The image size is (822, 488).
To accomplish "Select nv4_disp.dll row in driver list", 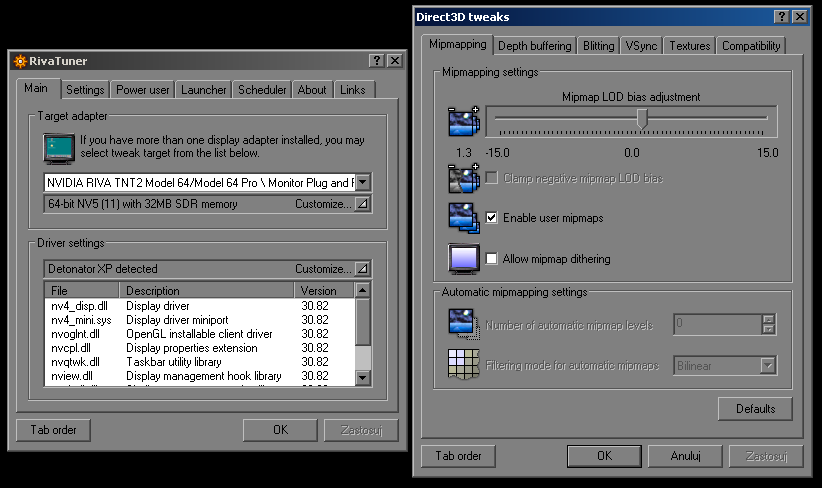I will [x=78, y=306].
